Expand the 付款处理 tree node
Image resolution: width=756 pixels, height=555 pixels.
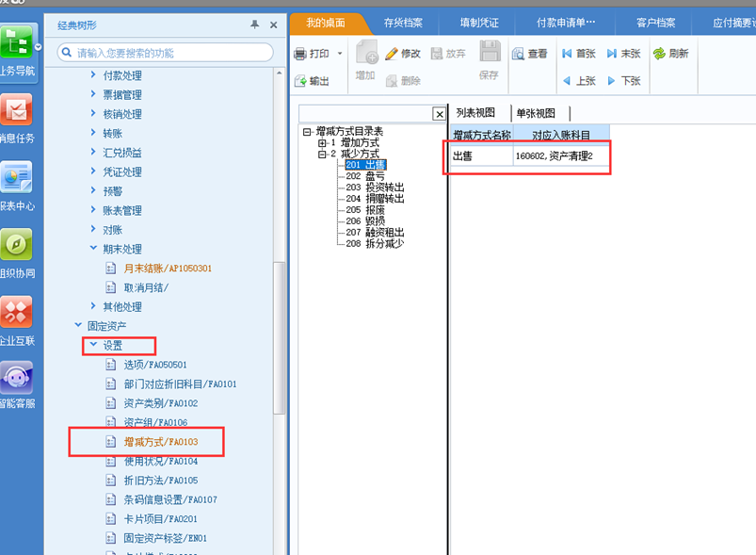pyautogui.click(x=93, y=74)
